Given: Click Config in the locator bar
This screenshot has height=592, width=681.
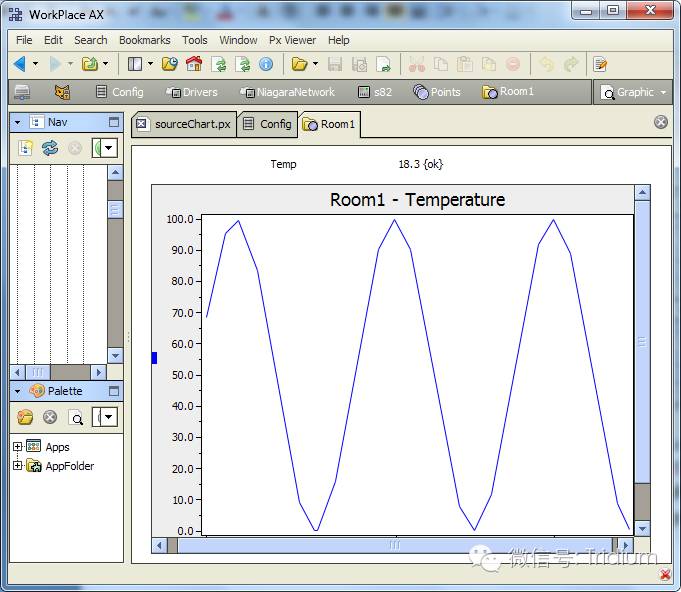Looking at the screenshot, I should (119, 92).
